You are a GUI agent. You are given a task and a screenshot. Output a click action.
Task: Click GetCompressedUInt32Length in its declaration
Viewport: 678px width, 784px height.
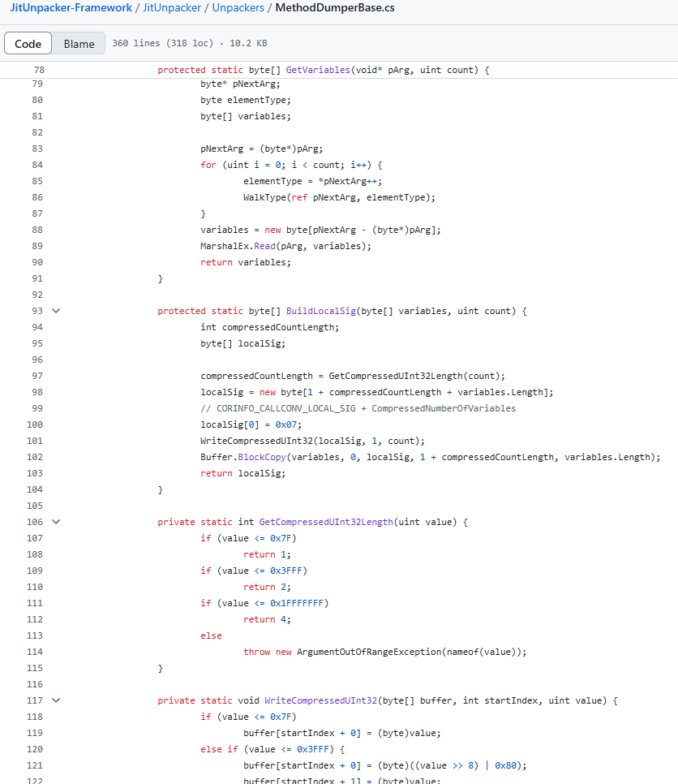[x=326, y=522]
